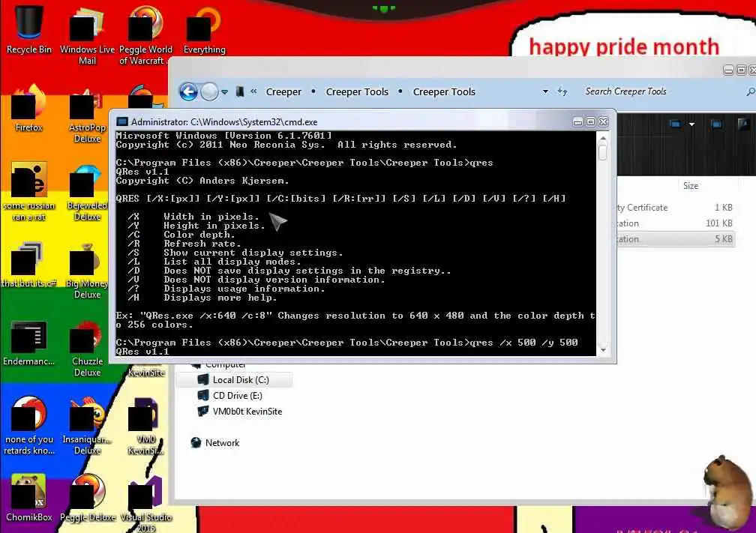Image resolution: width=756 pixels, height=533 pixels.
Task: Click the Explorer Back arrow button
Action: tap(188, 91)
